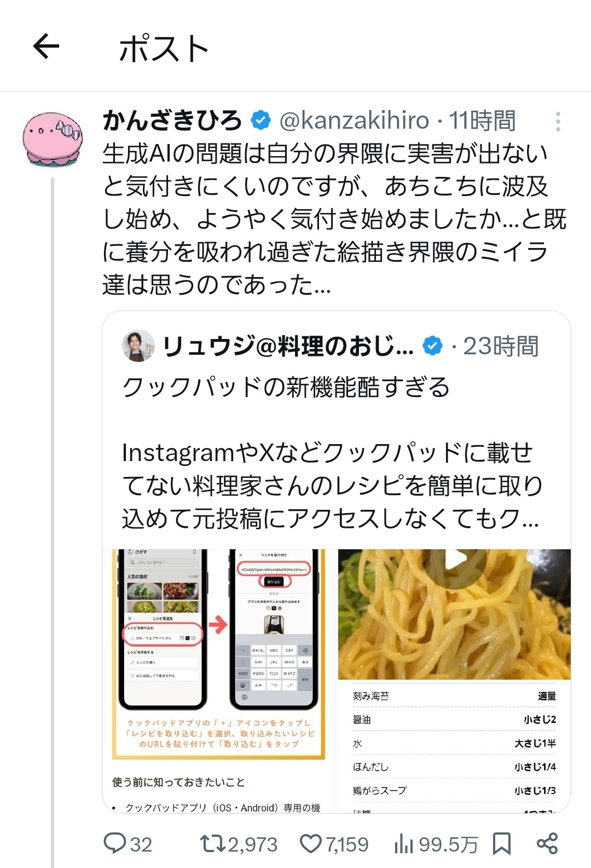Tap the back arrow icon

(47, 46)
